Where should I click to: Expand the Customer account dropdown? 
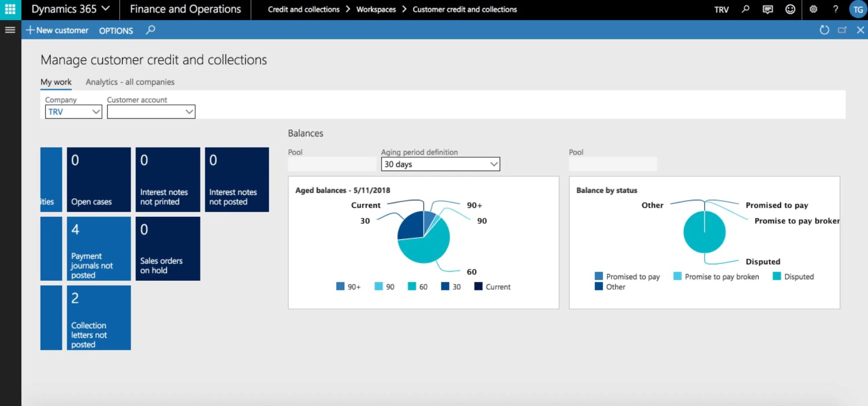coord(189,112)
